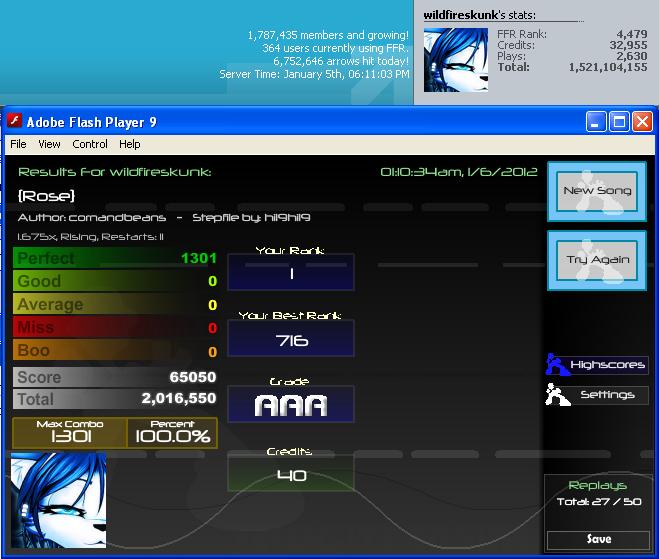Click the Credits 40 box

click(291, 473)
